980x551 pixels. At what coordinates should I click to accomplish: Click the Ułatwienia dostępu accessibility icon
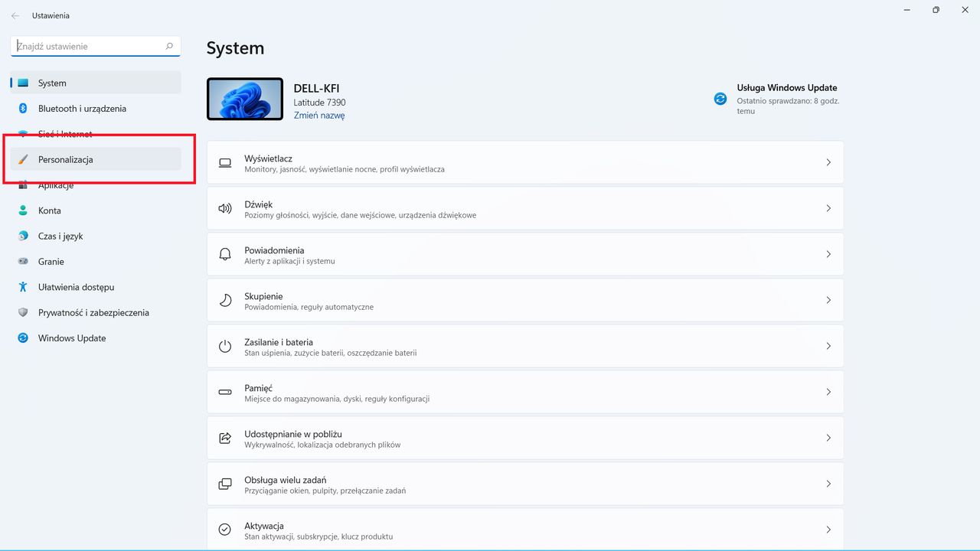pos(23,287)
